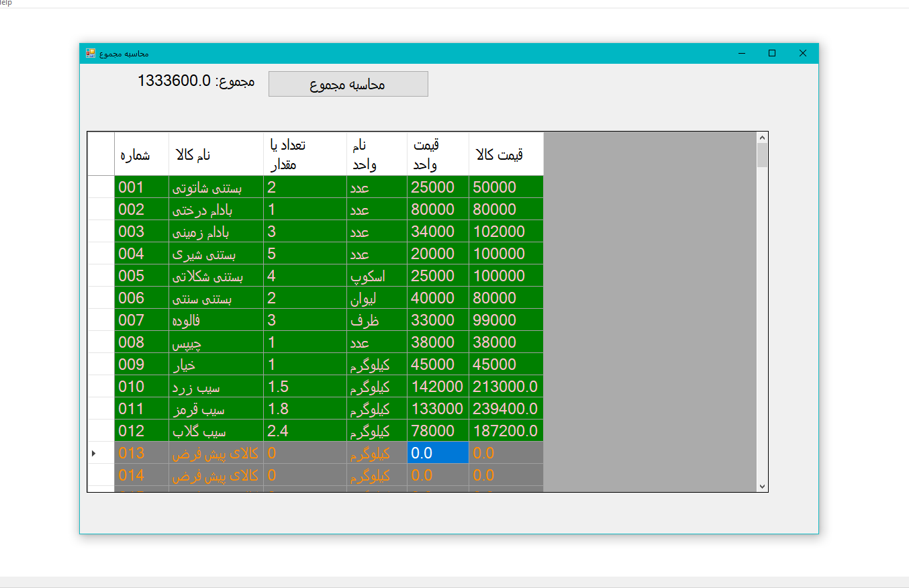Image resolution: width=909 pixels, height=588 pixels.
Task: Click the total price cell 239400.0
Action: [506, 409]
